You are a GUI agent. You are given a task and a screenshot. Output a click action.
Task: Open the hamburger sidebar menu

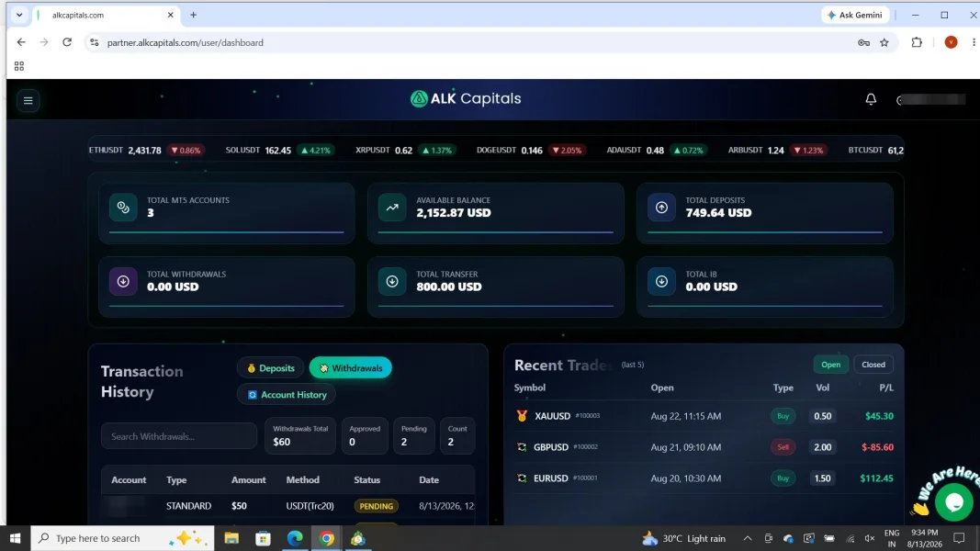pyautogui.click(x=28, y=101)
